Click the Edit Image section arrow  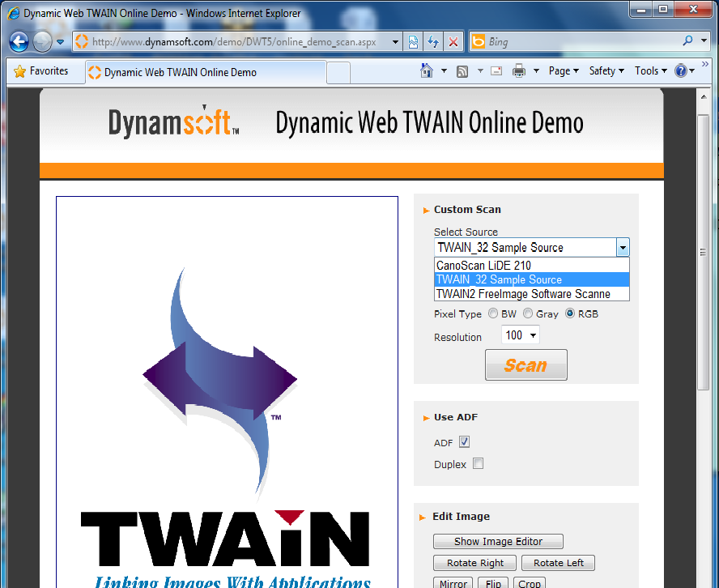423,518
